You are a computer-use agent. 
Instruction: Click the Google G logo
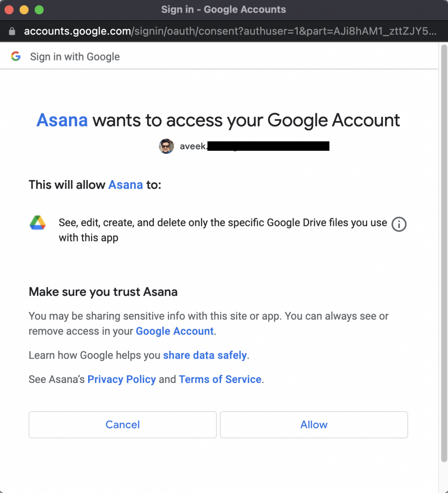[x=16, y=56]
